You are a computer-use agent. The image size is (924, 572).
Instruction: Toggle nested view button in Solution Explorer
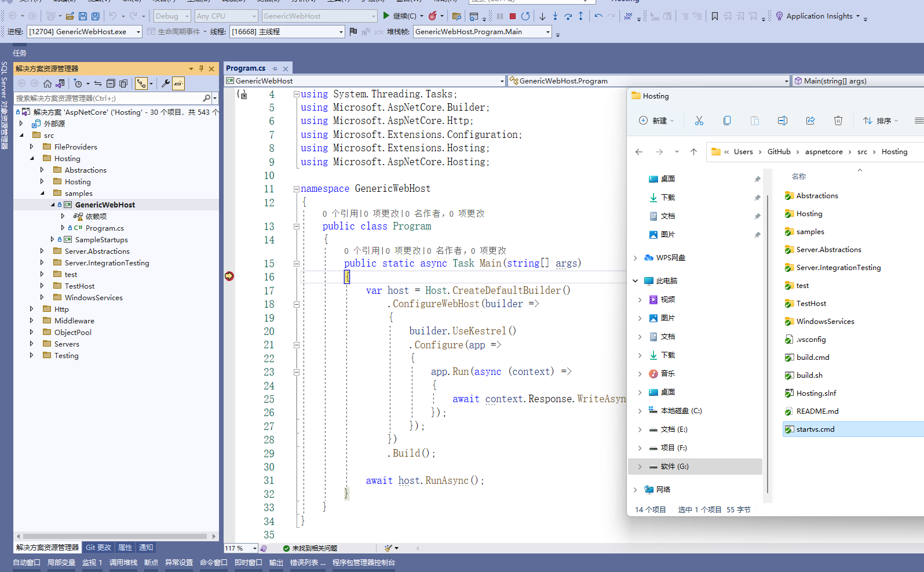[x=141, y=83]
